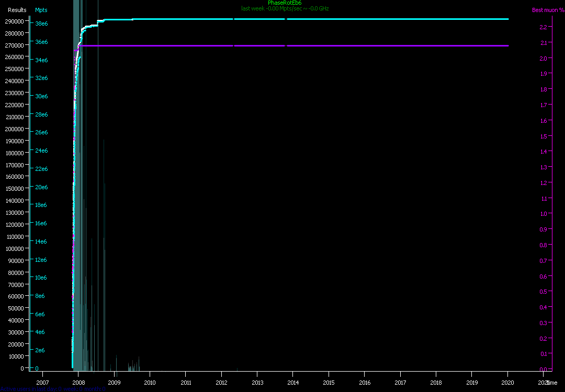
Task: Click the PhaseRotEb6 chart title
Action: tap(284, 3)
